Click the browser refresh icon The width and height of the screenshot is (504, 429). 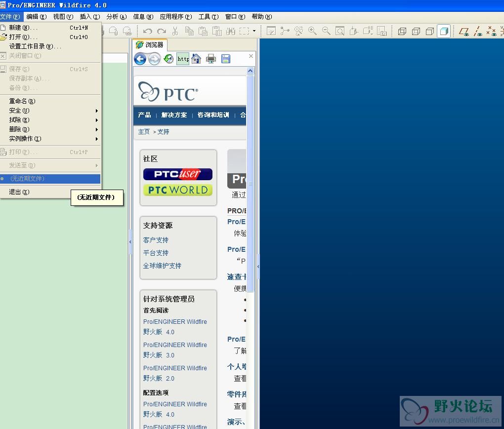(169, 59)
